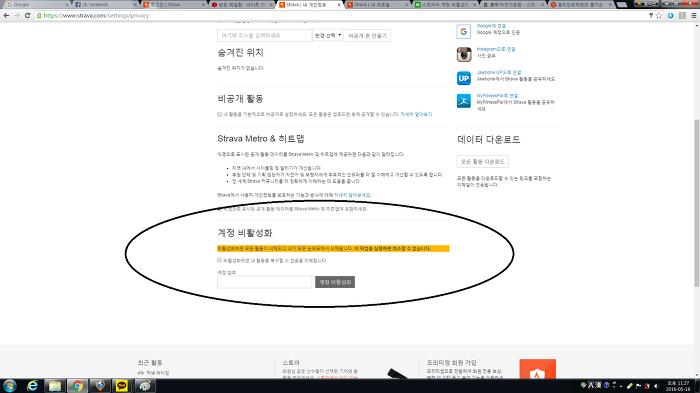Open the Jawbone UP 연결 link

499,72
